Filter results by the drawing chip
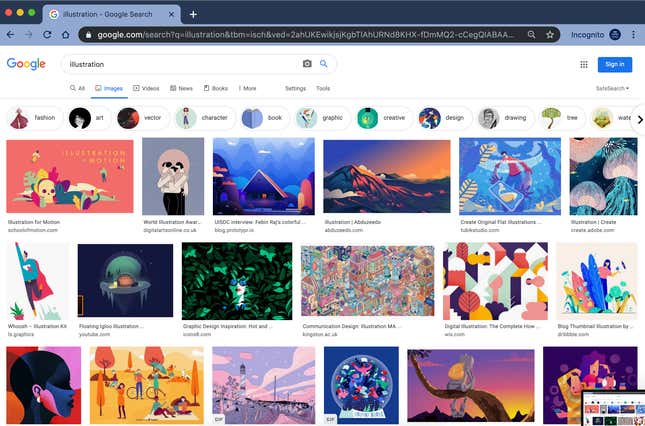Viewport: 645px width, 426px height. point(505,118)
